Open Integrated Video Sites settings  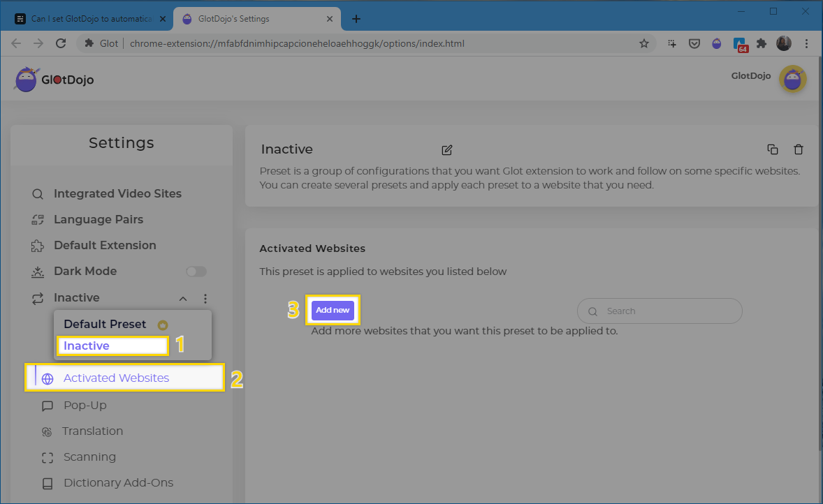click(x=117, y=193)
